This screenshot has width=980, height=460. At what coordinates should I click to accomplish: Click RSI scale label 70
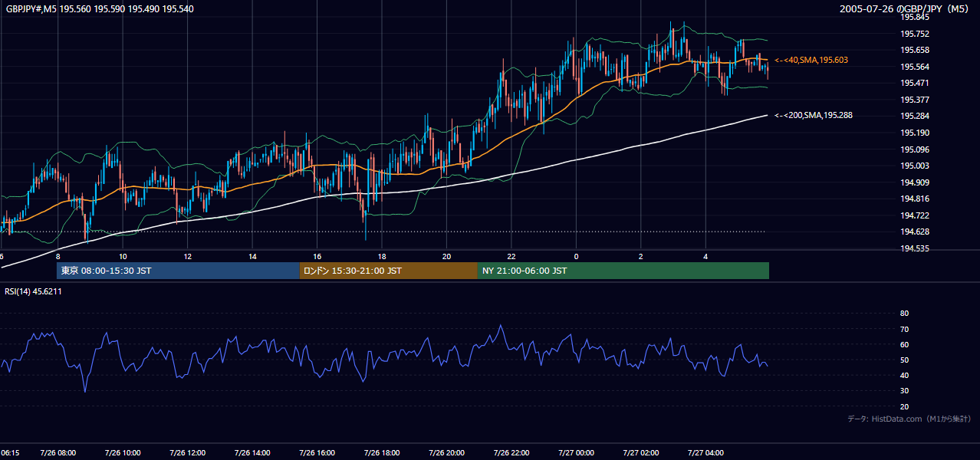(x=904, y=329)
